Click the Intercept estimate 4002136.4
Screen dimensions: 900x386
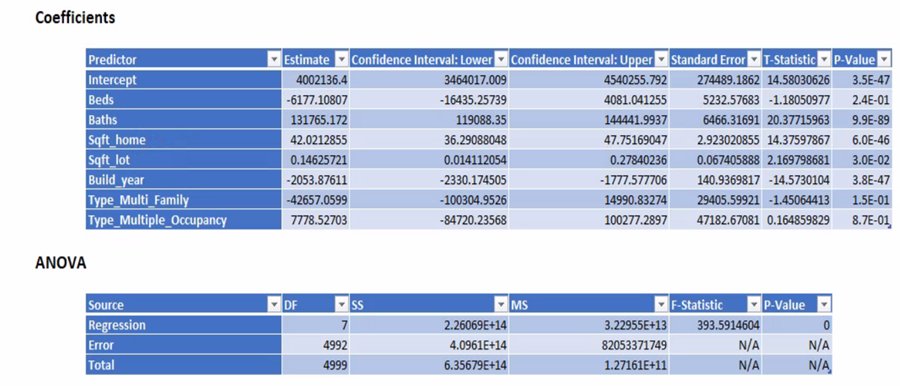(x=315, y=80)
